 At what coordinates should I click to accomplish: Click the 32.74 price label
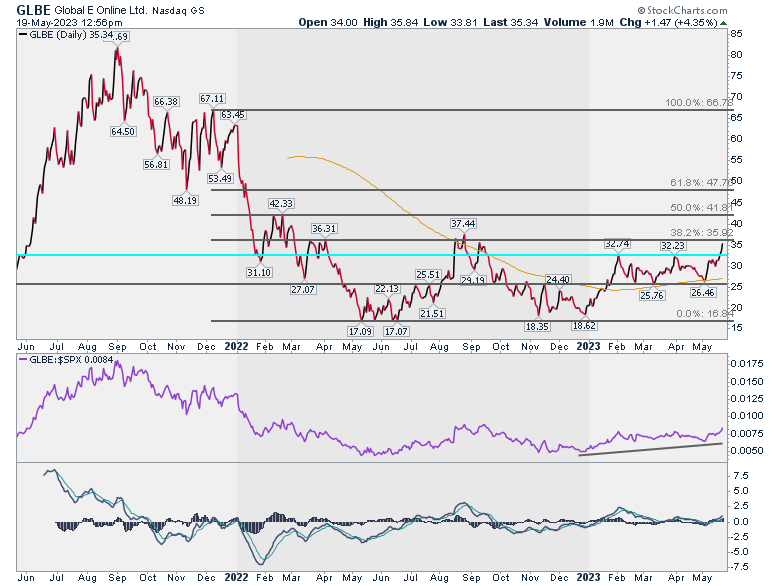(x=617, y=244)
